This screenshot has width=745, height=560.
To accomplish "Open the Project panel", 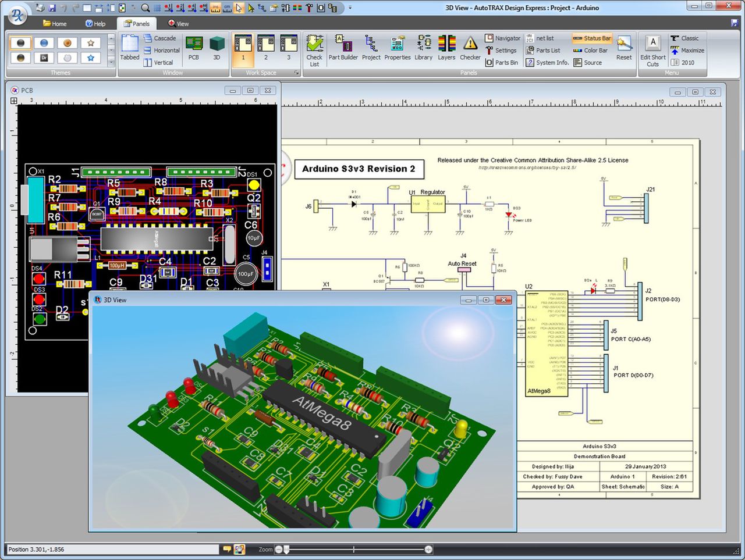I will (371, 48).
